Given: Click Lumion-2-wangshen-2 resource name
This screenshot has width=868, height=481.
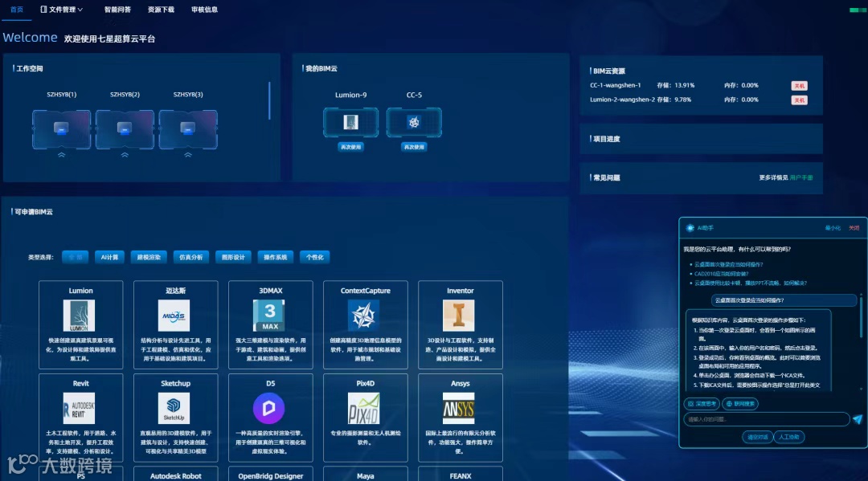Looking at the screenshot, I should 622,100.
